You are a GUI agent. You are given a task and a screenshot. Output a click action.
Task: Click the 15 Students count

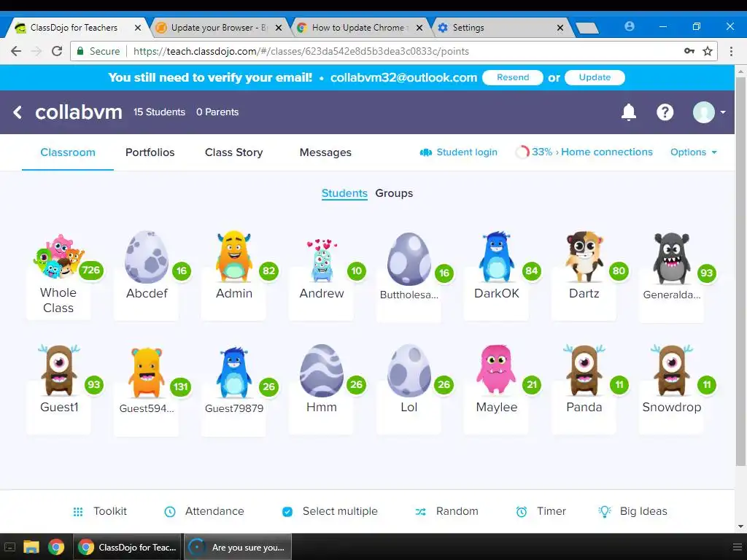pyautogui.click(x=159, y=112)
